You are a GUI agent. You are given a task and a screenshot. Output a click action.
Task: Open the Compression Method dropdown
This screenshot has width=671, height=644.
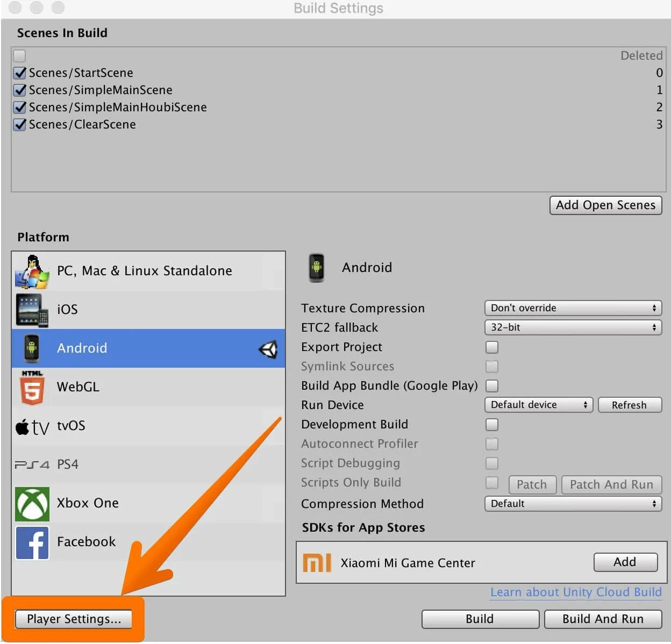pos(573,504)
